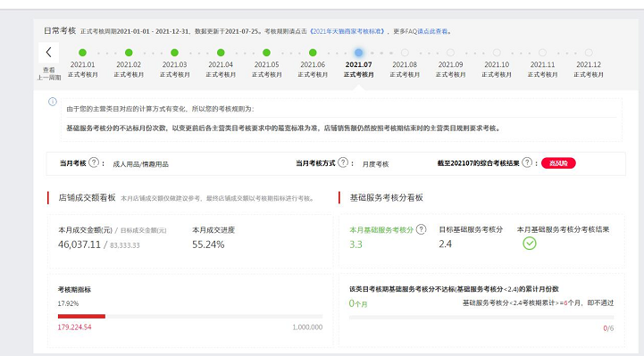Select the 2021.09 month marker

pyautogui.click(x=450, y=53)
